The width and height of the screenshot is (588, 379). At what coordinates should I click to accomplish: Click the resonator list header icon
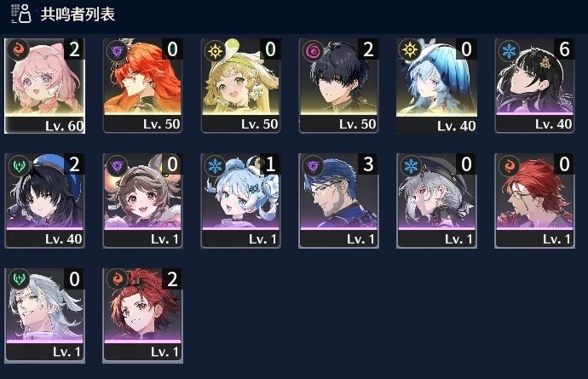[x=20, y=14]
